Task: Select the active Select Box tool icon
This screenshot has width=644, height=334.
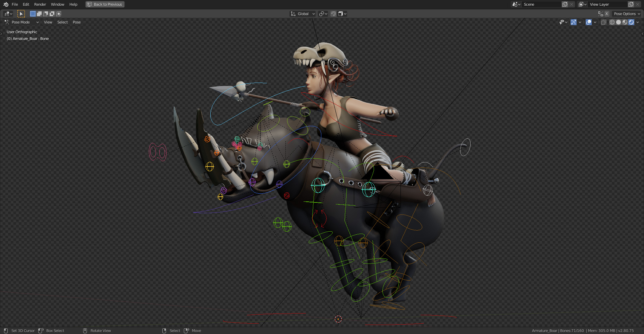Action: pyautogui.click(x=21, y=14)
